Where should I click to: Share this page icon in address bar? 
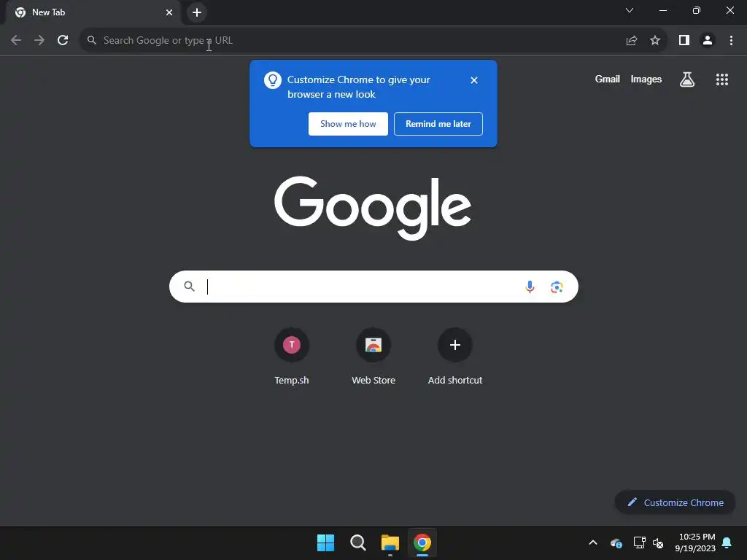coord(632,41)
